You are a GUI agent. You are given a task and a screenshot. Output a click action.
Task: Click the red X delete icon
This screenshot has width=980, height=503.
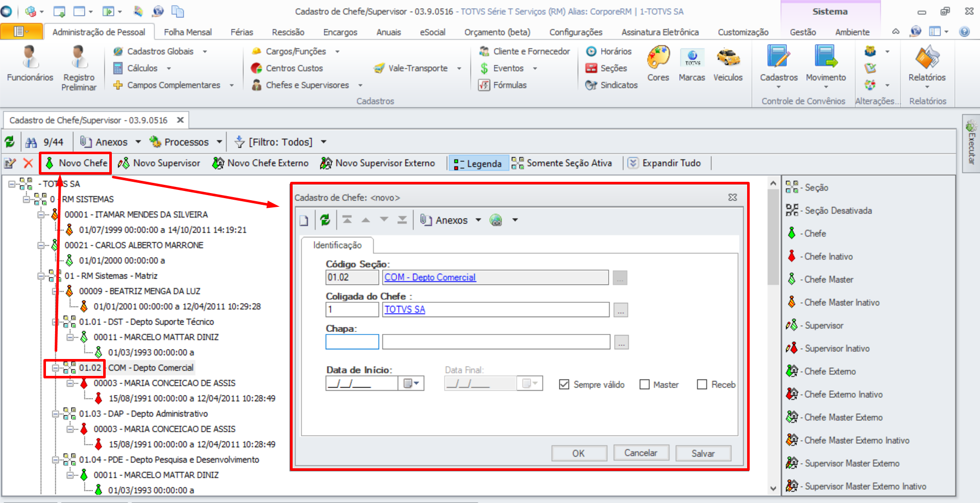point(28,163)
